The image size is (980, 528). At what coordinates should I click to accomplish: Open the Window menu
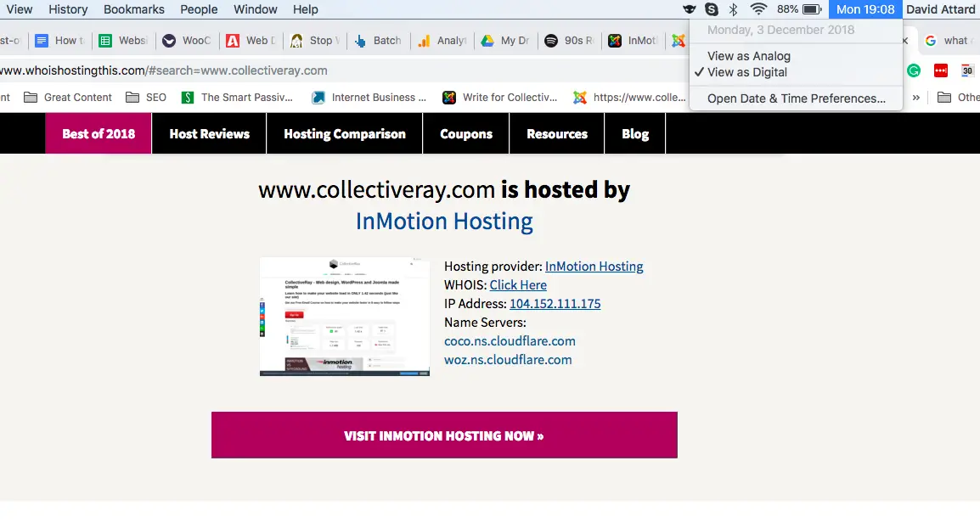(255, 9)
